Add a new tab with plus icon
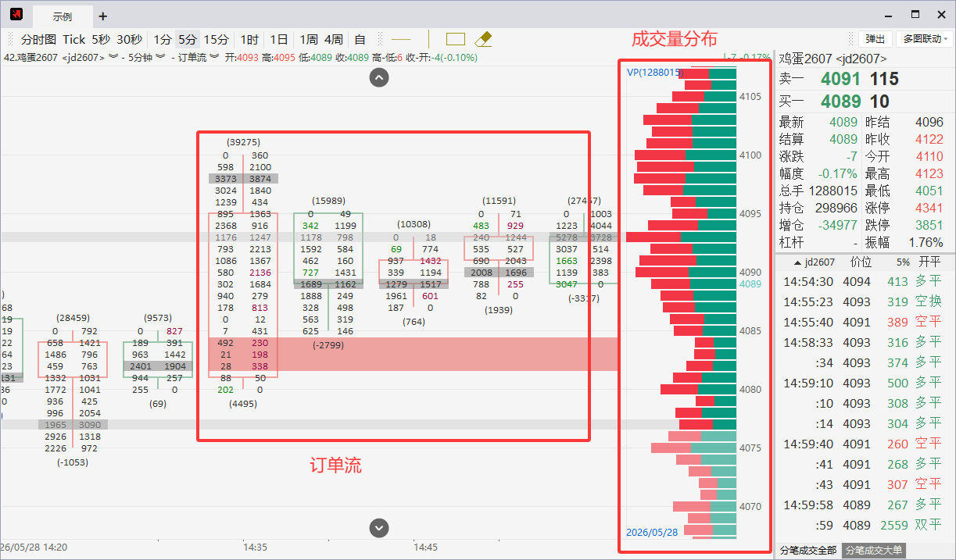The width and height of the screenshot is (956, 560). 103,16
